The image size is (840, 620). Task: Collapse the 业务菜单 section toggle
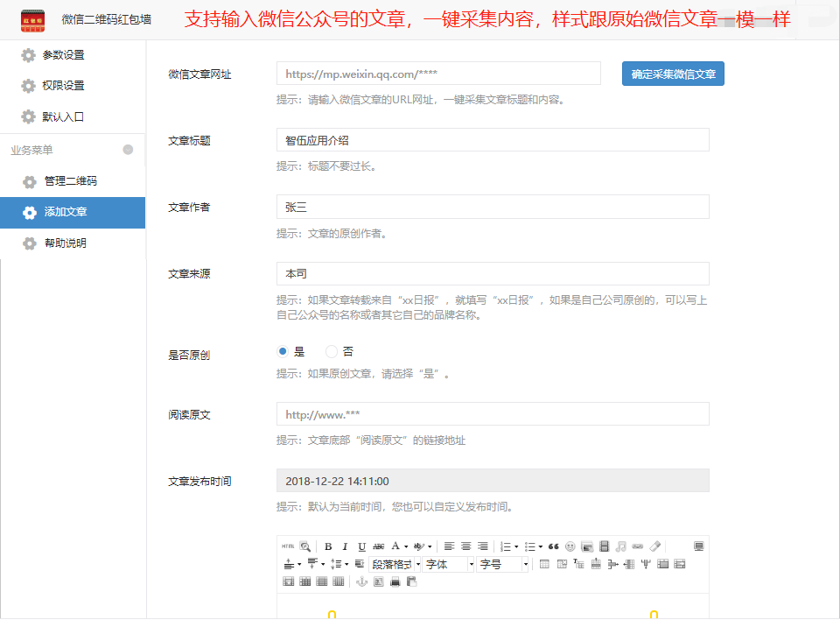point(128,150)
